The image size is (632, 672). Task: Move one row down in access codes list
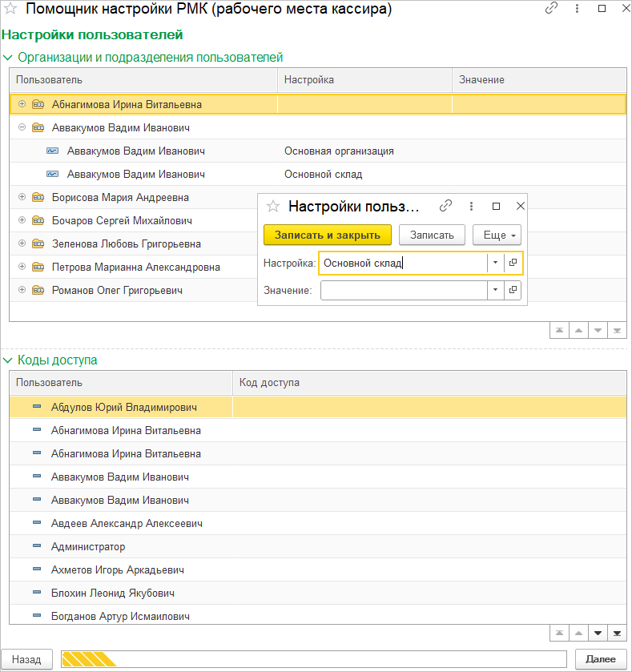pos(598,633)
